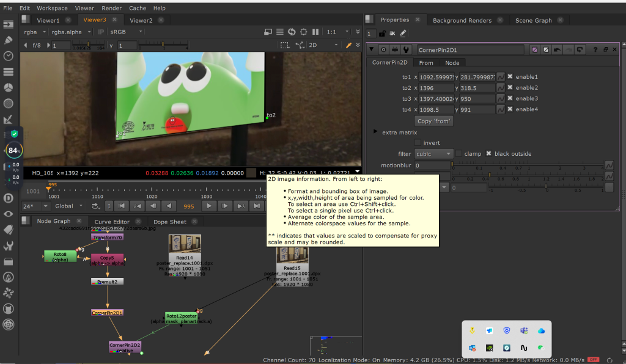Viewport: 626px width, 364px height.
Task: Open the Channel nodes menu (stacked bars icon)
Action: click(x=9, y=72)
